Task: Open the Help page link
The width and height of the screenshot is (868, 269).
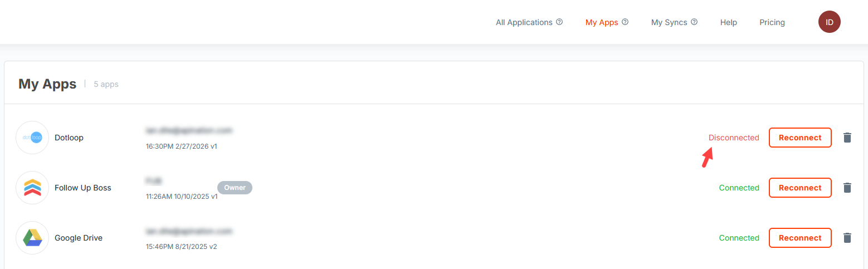Action: pyautogui.click(x=728, y=22)
